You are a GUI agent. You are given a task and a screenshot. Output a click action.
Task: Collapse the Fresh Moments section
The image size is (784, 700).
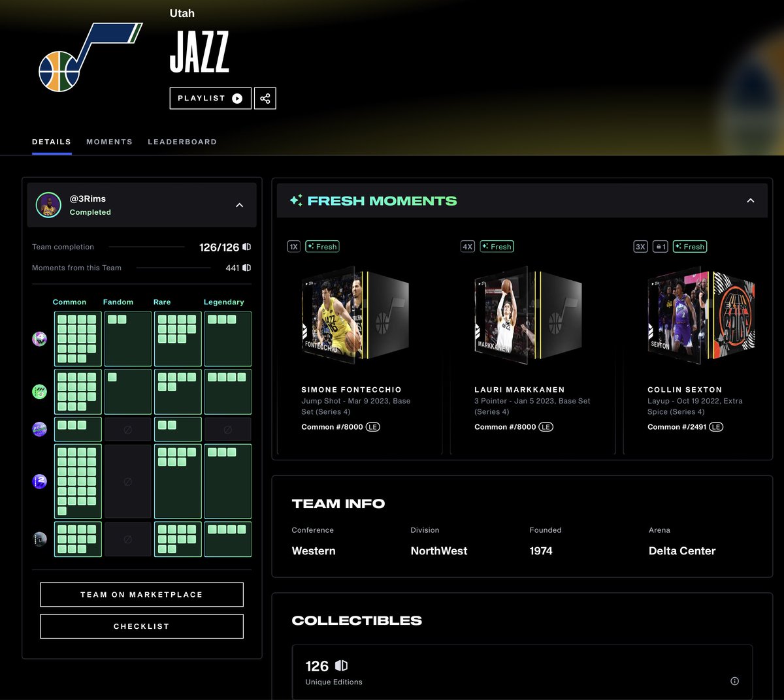pyautogui.click(x=750, y=200)
